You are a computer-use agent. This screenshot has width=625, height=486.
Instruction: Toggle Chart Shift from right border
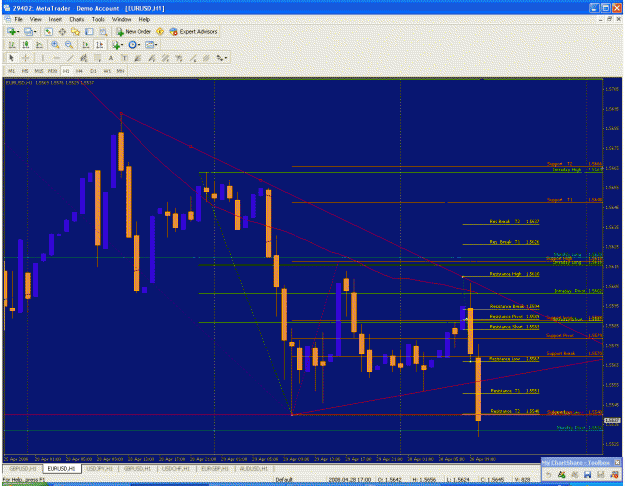coord(100,45)
